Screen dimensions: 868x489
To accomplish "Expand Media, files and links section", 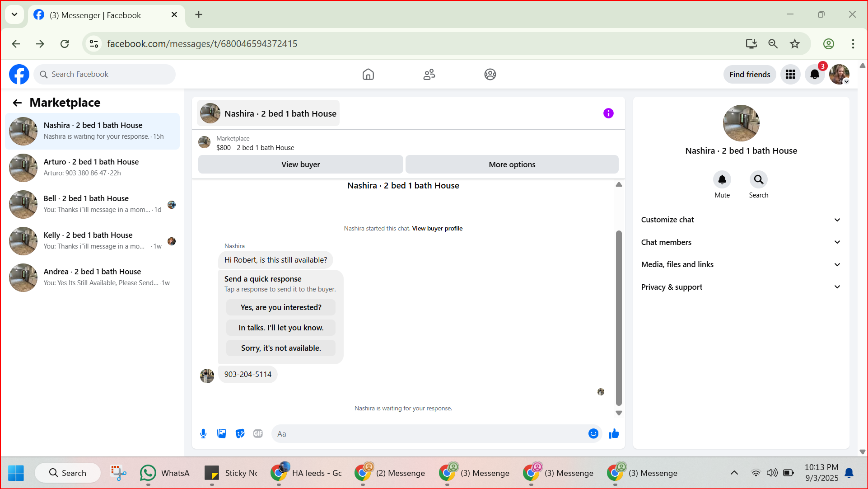I will click(741, 265).
